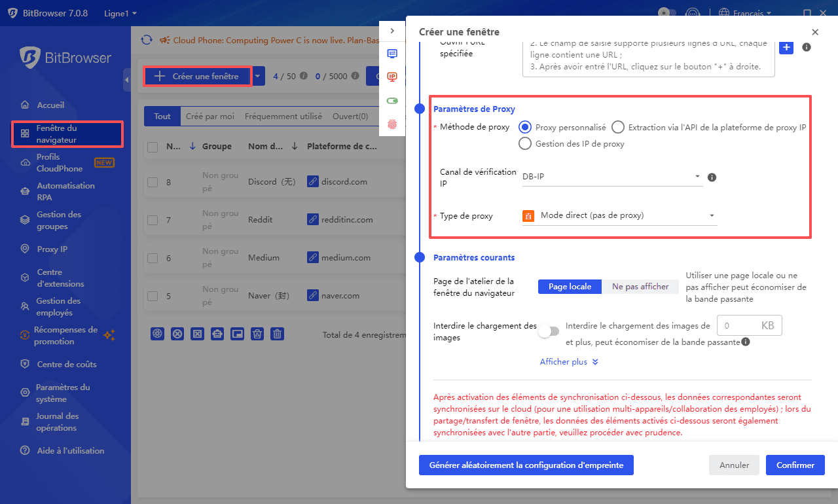This screenshot has height=504, width=838.
Task: Click the trash icon in bottom toolbar
Action: pos(278,334)
